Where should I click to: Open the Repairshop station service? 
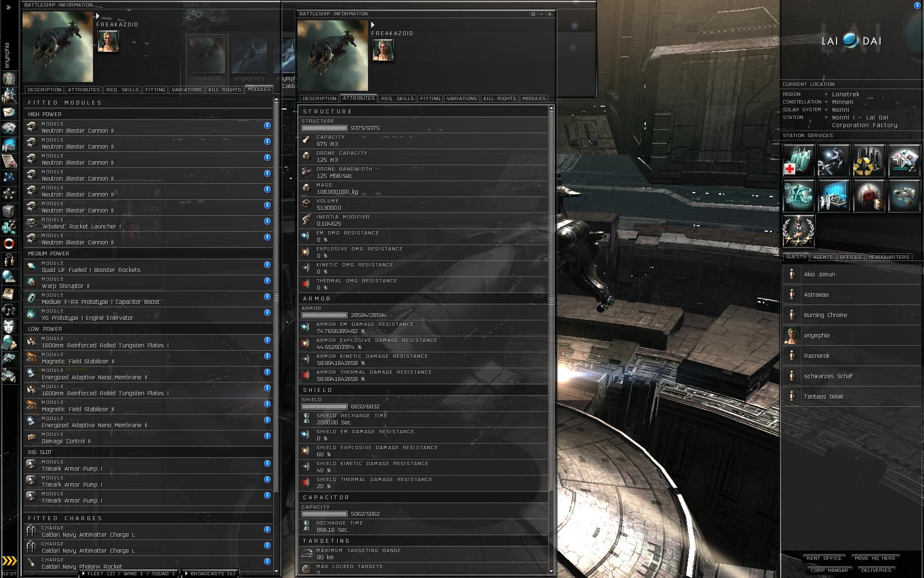pyautogui.click(x=833, y=160)
